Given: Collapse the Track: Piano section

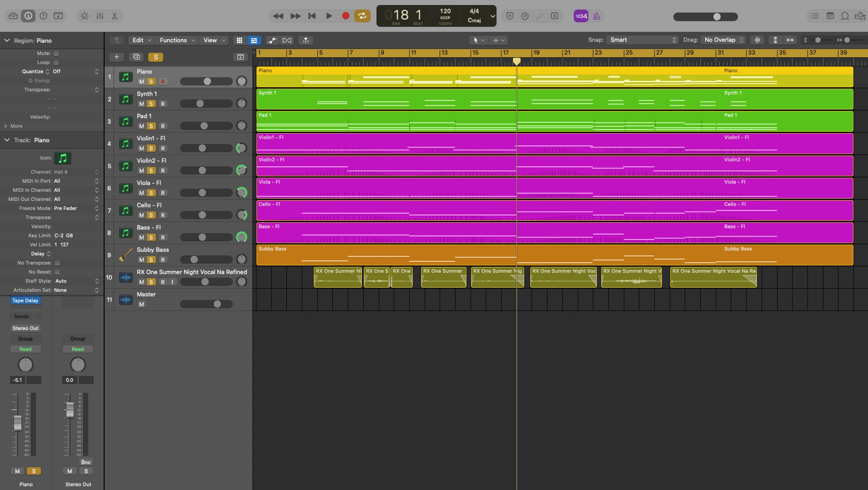Looking at the screenshot, I should [x=7, y=140].
